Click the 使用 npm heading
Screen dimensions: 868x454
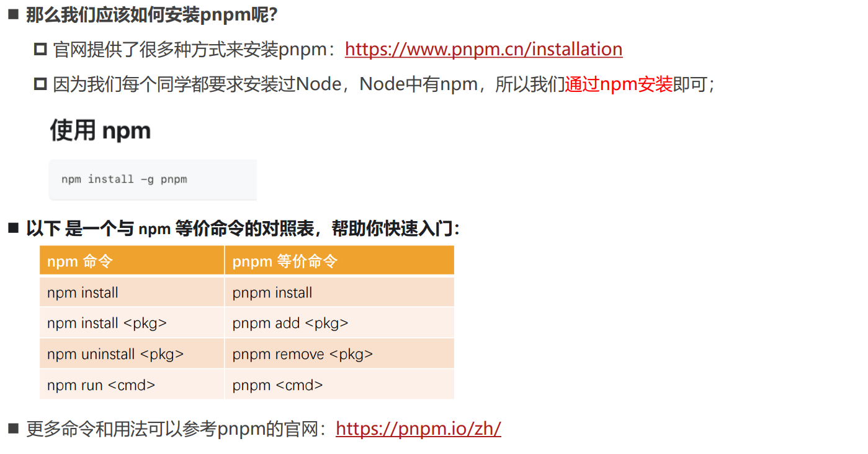click(x=101, y=130)
